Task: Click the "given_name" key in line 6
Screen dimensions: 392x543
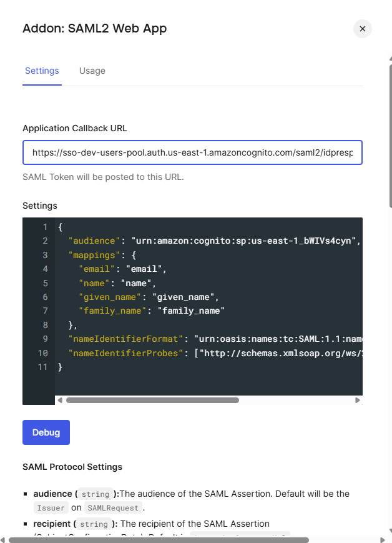Action: tap(109, 297)
